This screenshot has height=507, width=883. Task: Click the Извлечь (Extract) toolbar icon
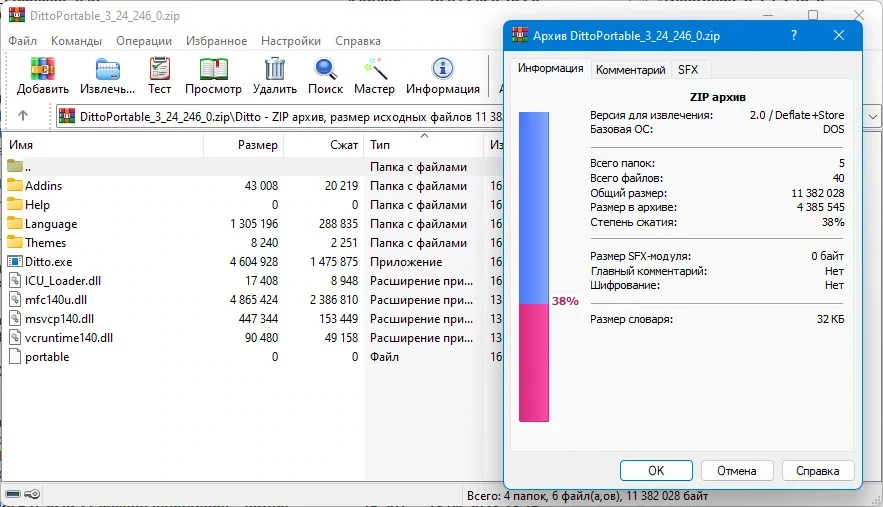coord(108,69)
